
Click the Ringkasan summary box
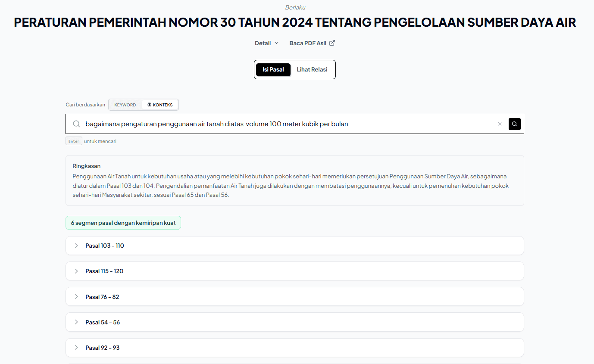[294, 180]
